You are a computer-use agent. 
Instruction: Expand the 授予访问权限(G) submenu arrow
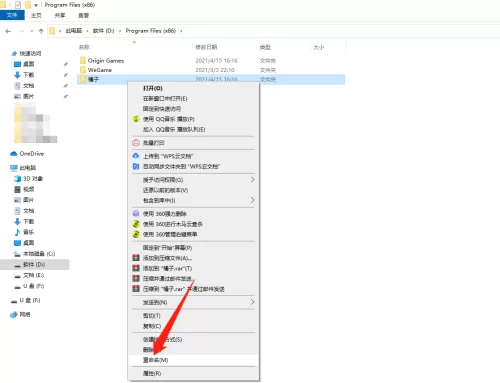pos(252,180)
